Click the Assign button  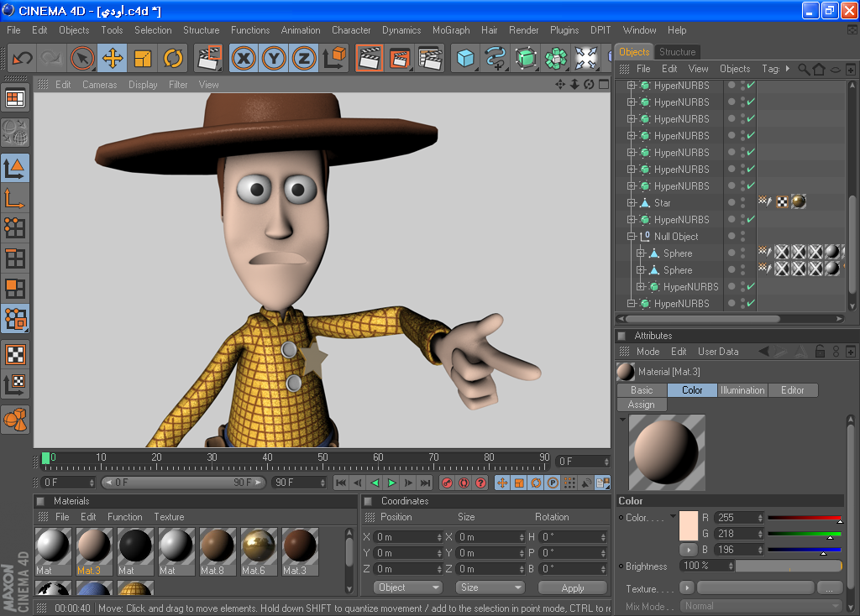[642, 405]
